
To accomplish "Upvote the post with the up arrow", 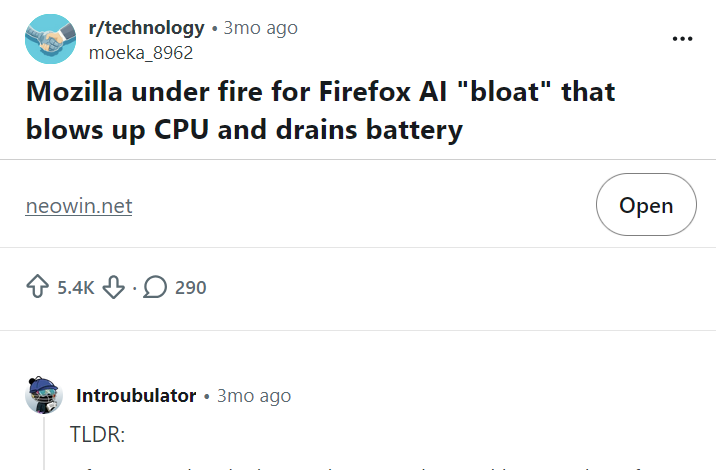I will pos(38,288).
